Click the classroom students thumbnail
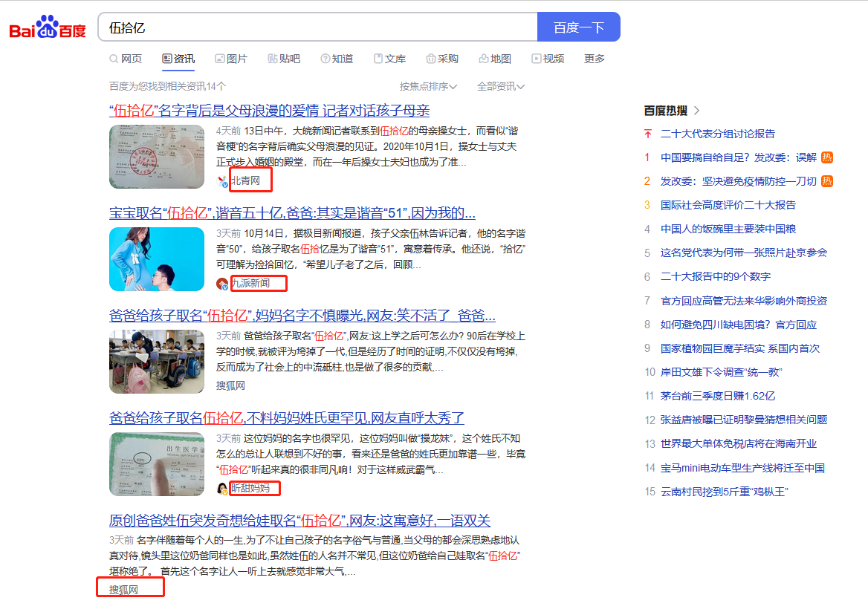This screenshot has height=609, width=868. [157, 362]
